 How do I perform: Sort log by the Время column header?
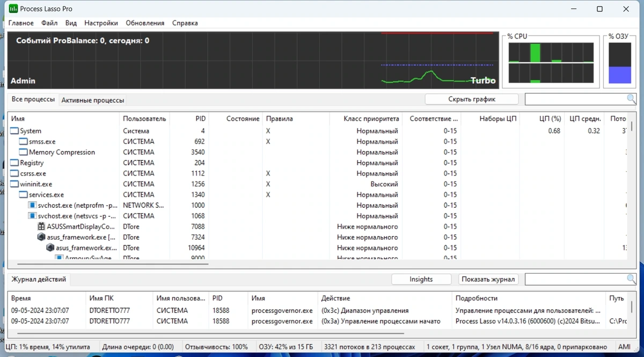pyautogui.click(x=47, y=298)
